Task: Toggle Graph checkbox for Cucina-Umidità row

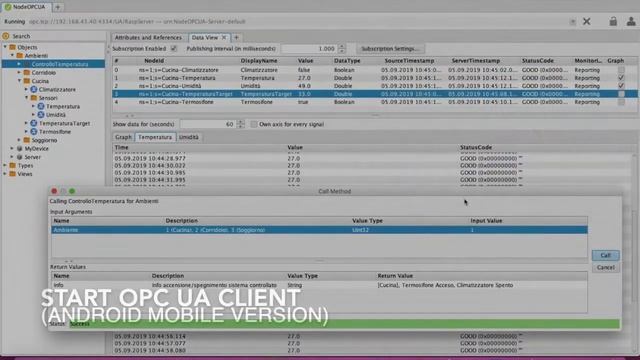Action: [621, 86]
